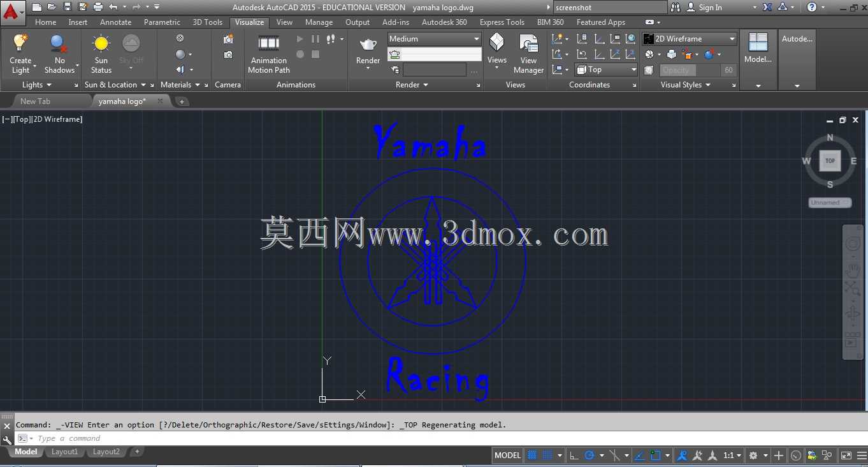
Task: Click the TOP face of the ViewCube
Action: pyautogui.click(x=830, y=161)
